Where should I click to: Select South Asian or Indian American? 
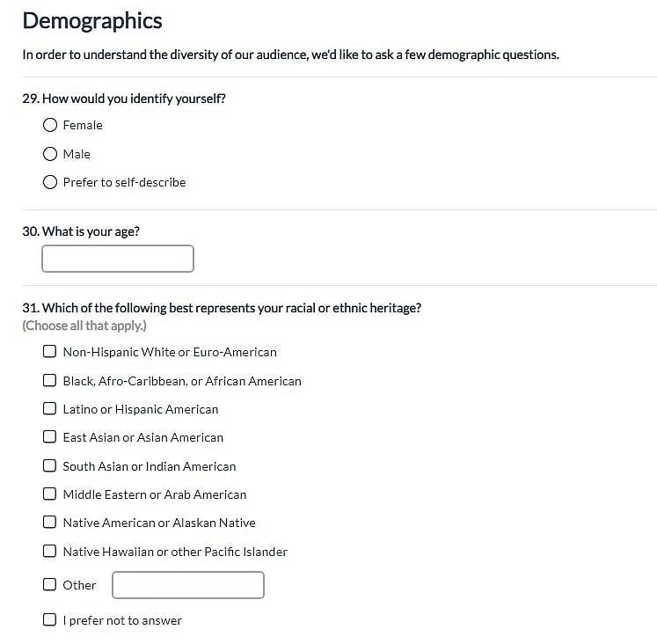tap(50, 466)
